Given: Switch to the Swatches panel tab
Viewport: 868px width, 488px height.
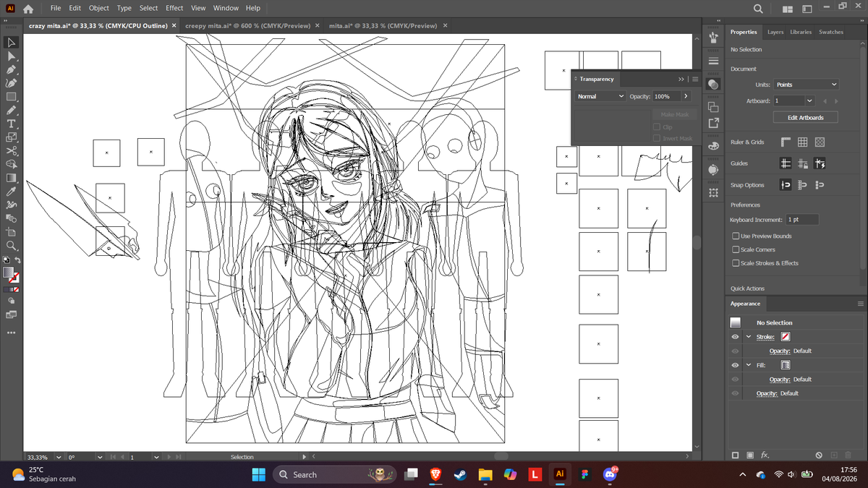Looking at the screenshot, I should (831, 32).
